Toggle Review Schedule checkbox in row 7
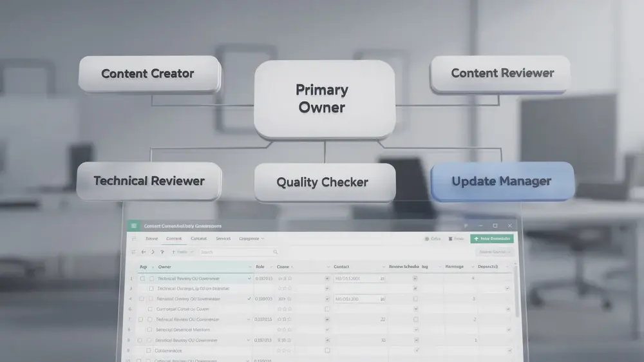The height and width of the screenshot is (362, 644). (415, 319)
